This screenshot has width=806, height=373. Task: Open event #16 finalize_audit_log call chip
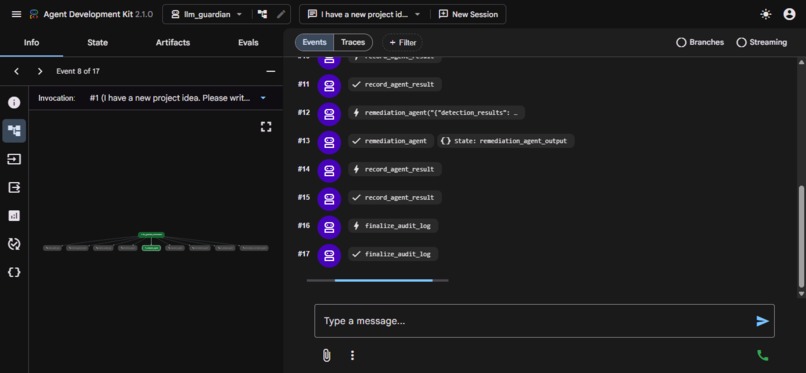click(x=393, y=226)
